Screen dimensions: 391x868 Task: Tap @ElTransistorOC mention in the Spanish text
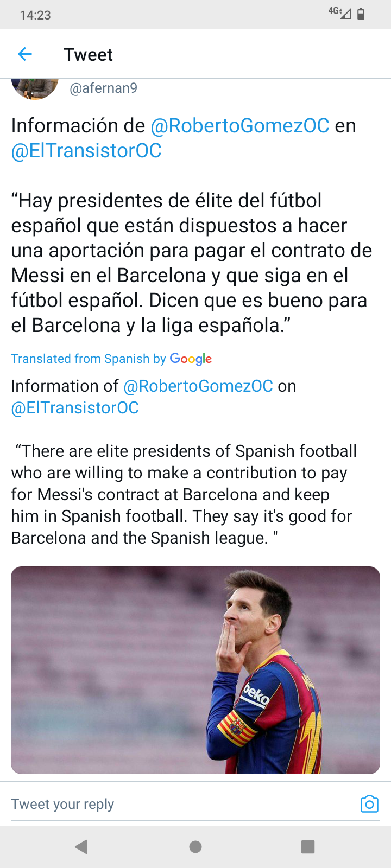coord(86,151)
